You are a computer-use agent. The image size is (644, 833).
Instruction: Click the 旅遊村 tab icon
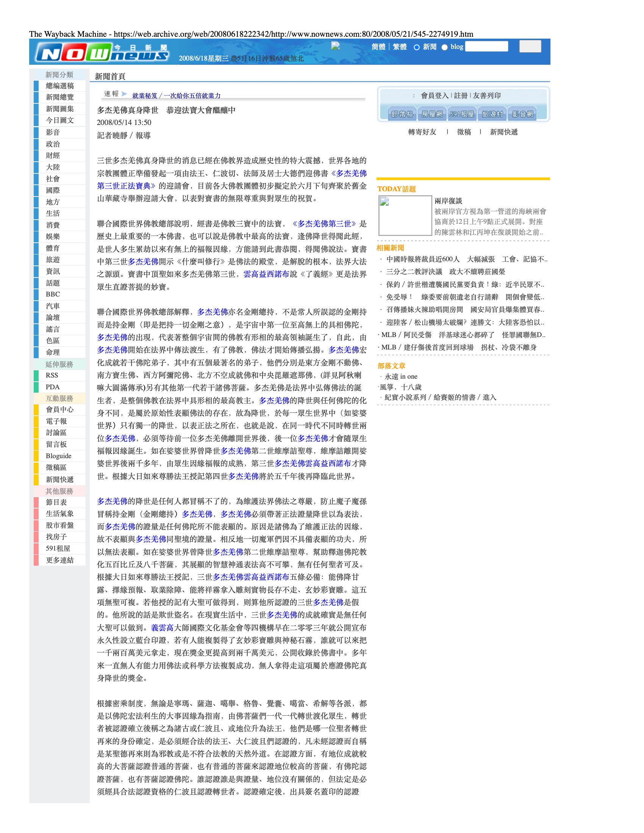(x=492, y=114)
